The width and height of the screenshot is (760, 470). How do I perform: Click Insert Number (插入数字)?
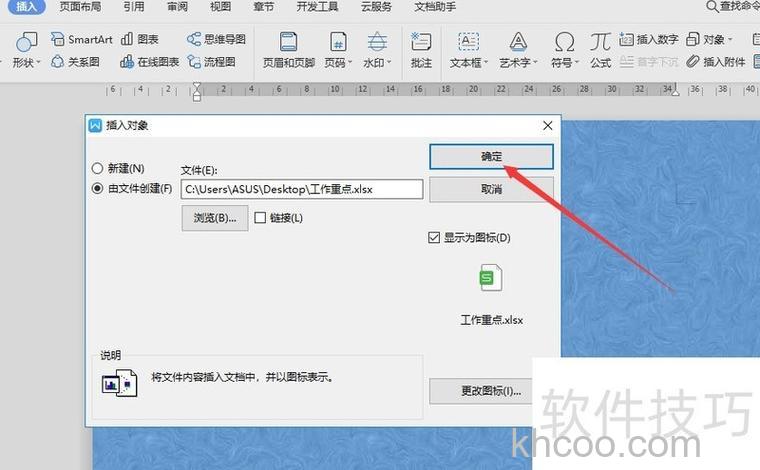tap(649, 39)
